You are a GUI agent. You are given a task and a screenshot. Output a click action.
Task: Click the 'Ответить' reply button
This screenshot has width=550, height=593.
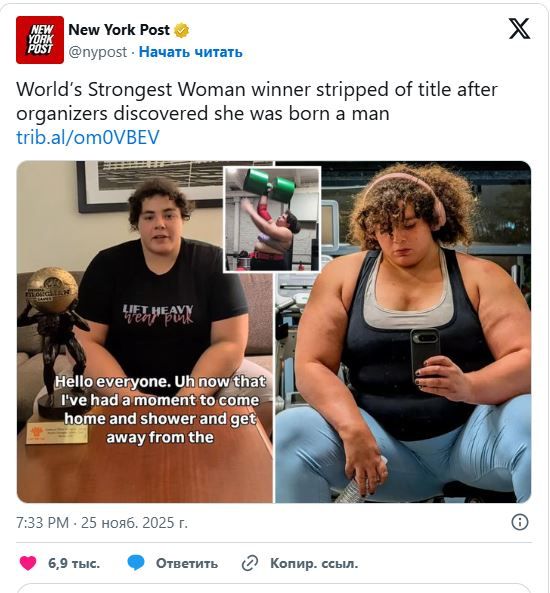pyautogui.click(x=187, y=564)
